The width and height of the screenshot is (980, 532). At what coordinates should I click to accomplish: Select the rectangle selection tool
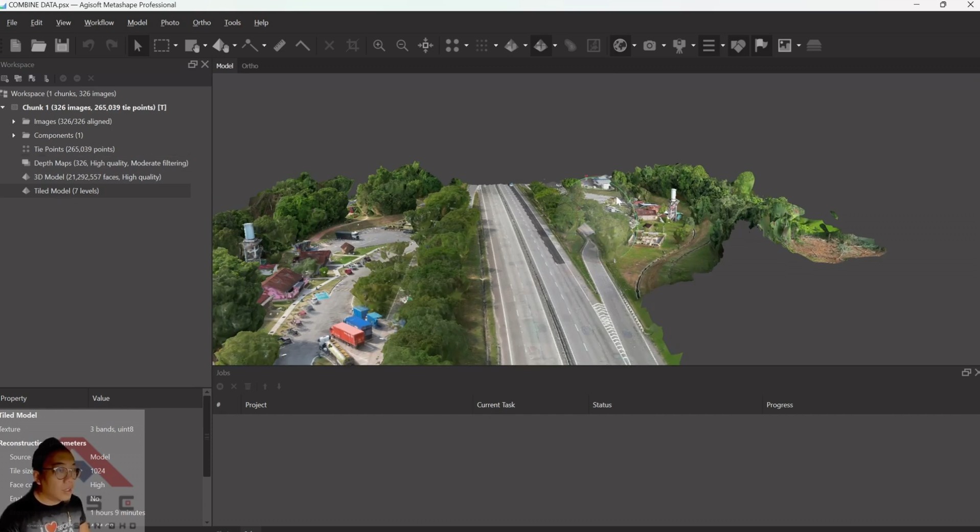pos(162,45)
